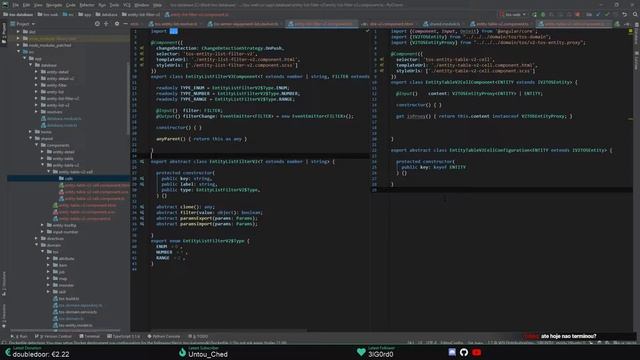Collapse the src folder in the project tree
This screenshot has height=360, width=640.
[19, 52]
